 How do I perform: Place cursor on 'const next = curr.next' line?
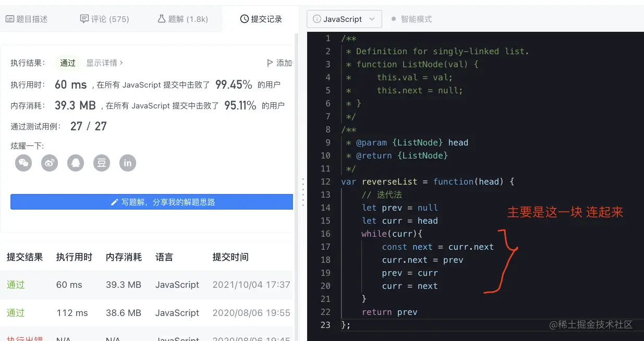click(438, 247)
